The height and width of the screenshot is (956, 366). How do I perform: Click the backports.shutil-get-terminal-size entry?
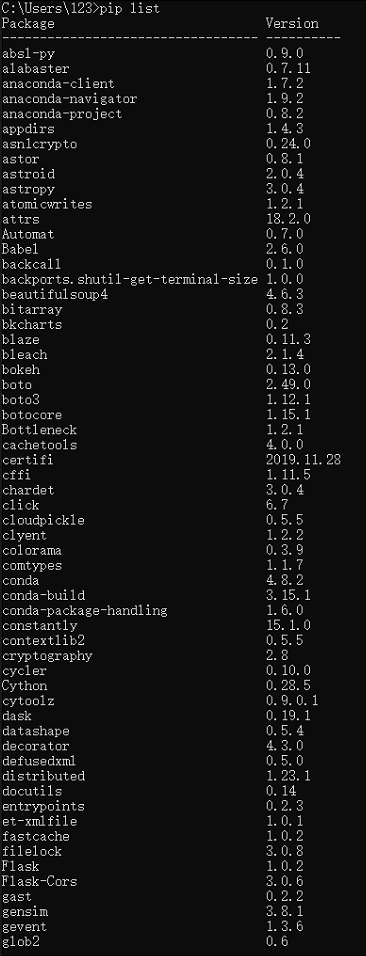(130, 279)
